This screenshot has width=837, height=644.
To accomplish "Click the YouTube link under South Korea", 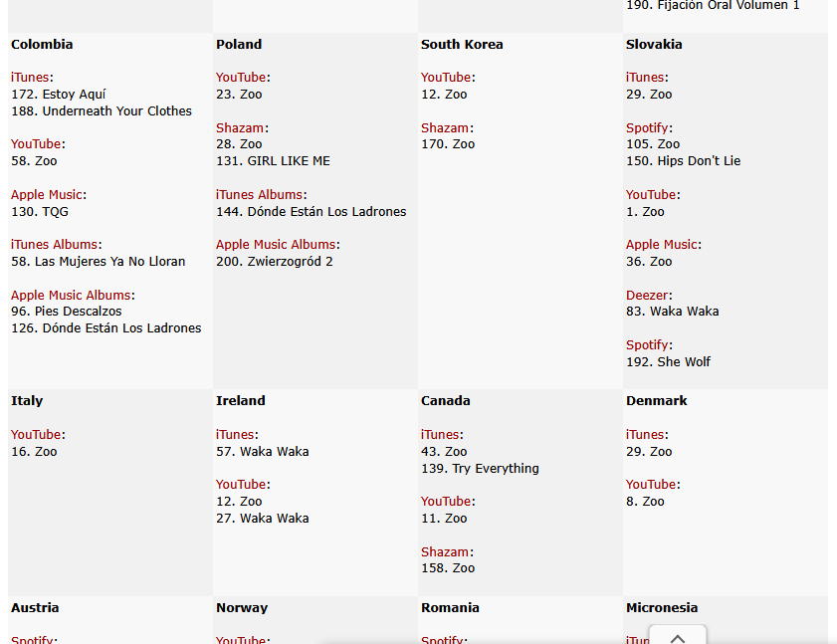I will click(446, 78).
